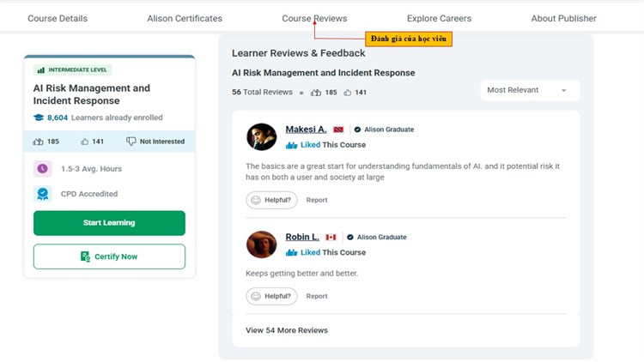Click the Learner Reviews & Feedback heading

point(298,53)
